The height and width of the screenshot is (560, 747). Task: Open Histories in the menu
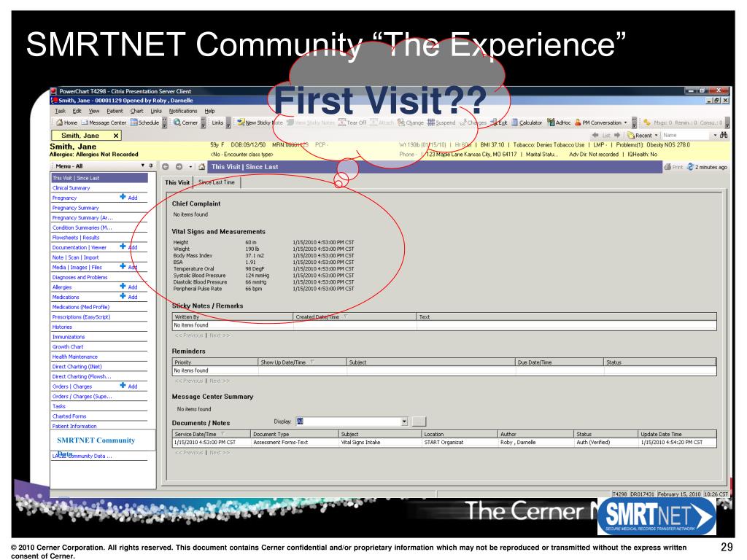63,327
